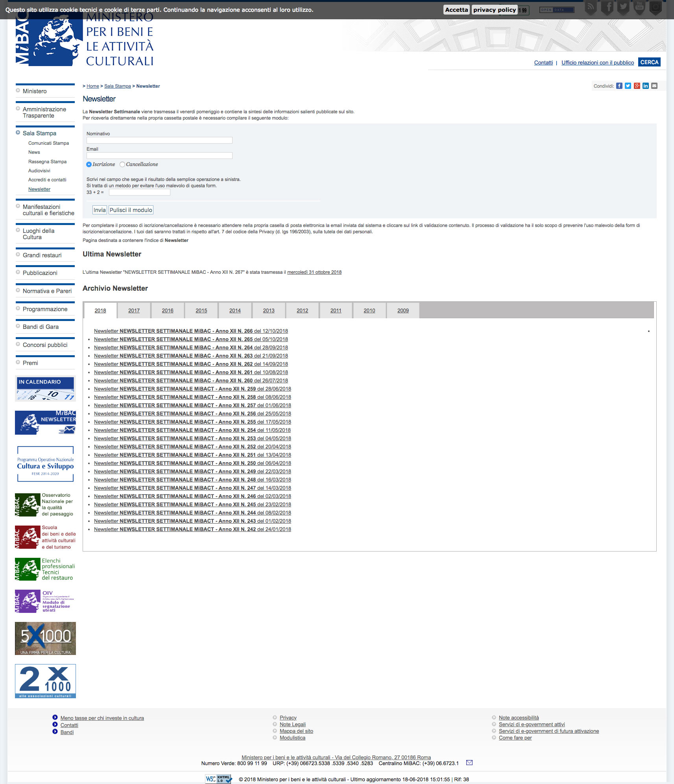The width and height of the screenshot is (674, 784).
Task: Click the Invia submit button
Action: [100, 210]
